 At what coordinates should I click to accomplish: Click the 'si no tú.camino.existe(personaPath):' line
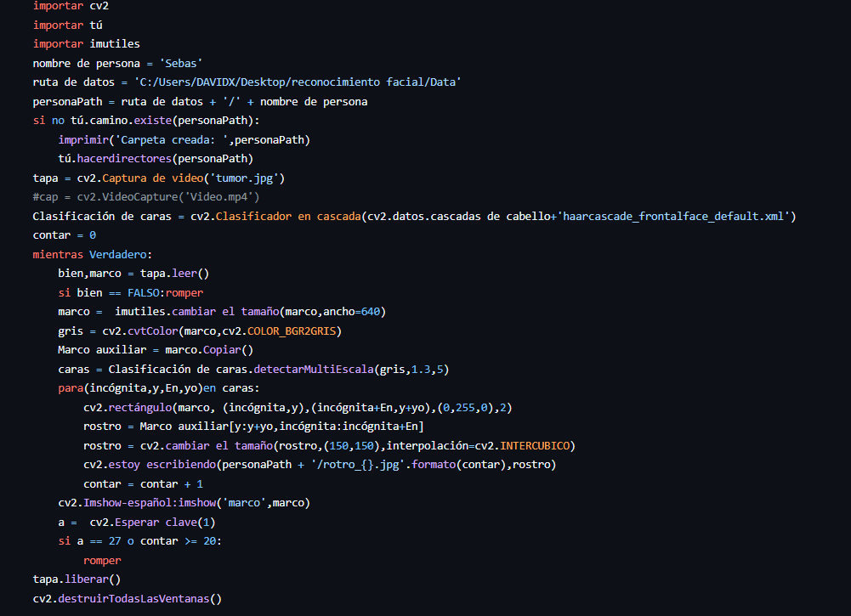pyautogui.click(x=146, y=121)
